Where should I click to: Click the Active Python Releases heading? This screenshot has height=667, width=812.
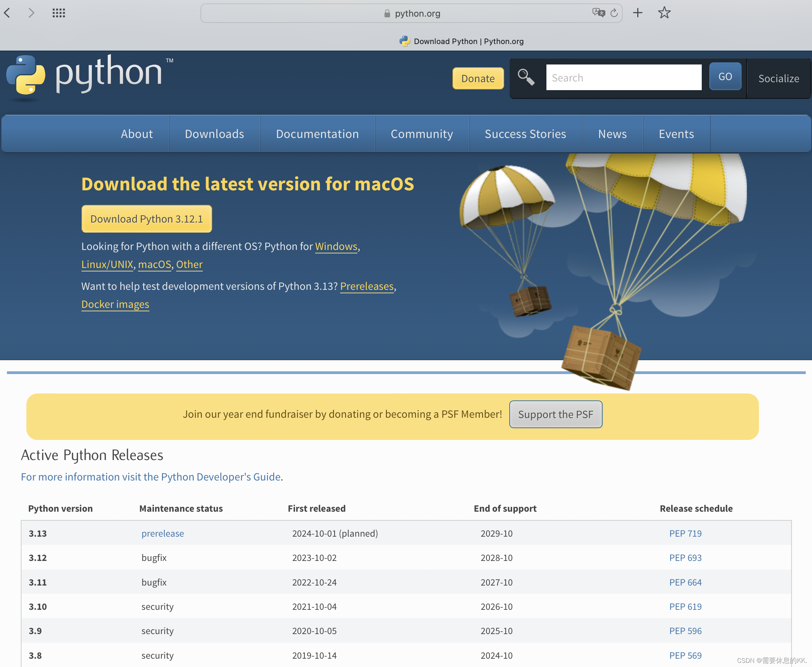click(x=92, y=455)
